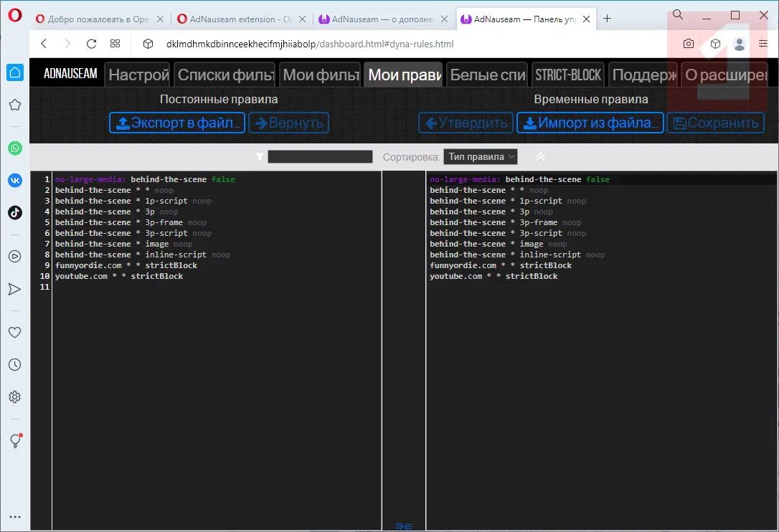Image resolution: width=779 pixels, height=532 pixels.
Task: Open Opera settings gear in sidebar
Action: pyautogui.click(x=15, y=397)
